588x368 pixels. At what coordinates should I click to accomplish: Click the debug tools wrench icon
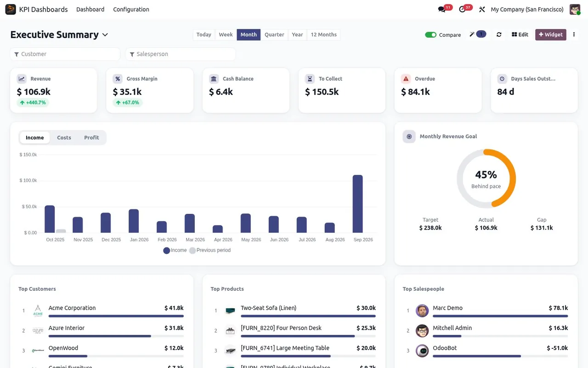(482, 9)
